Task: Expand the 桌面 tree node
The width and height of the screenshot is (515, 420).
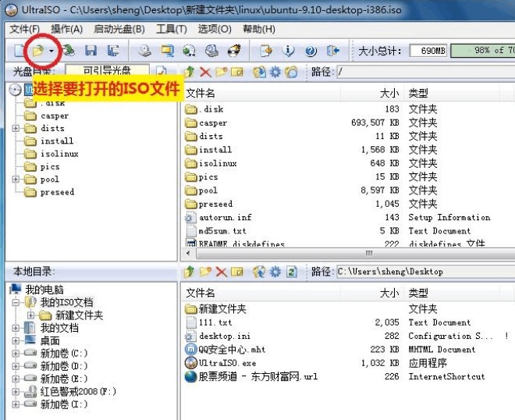Action: coord(16,341)
